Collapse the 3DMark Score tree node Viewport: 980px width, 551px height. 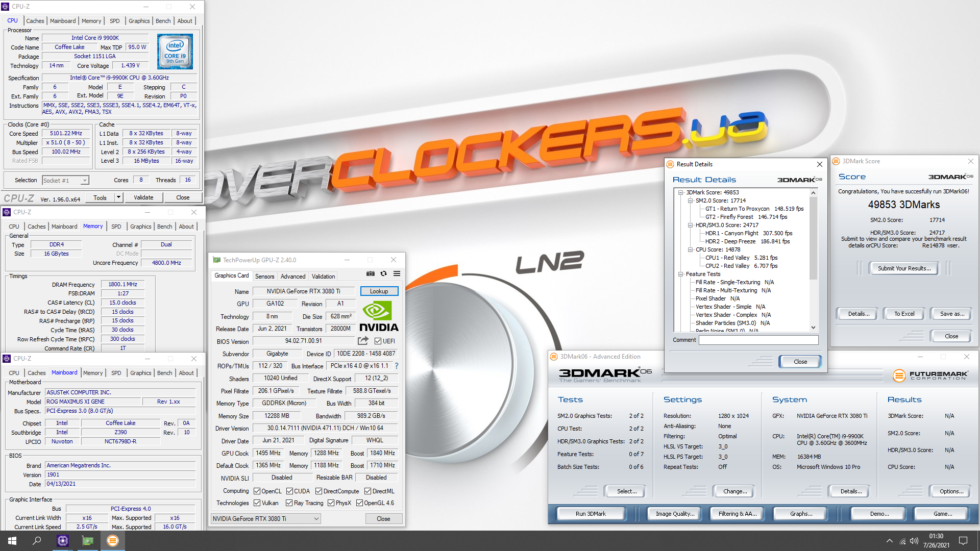pos(680,192)
